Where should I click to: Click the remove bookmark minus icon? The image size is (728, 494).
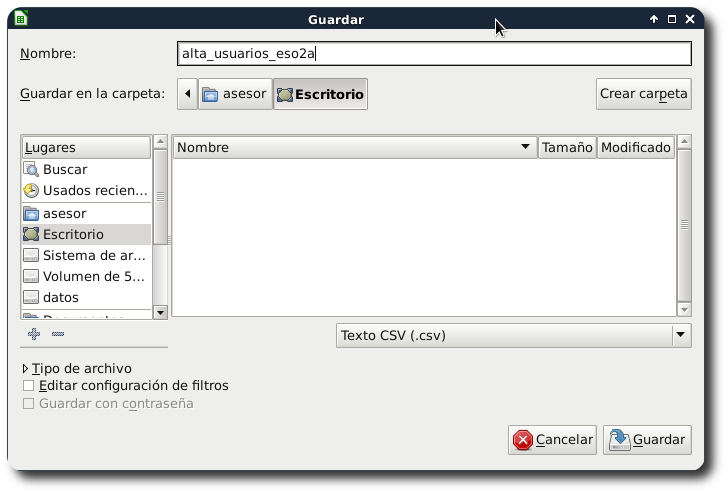(x=58, y=334)
